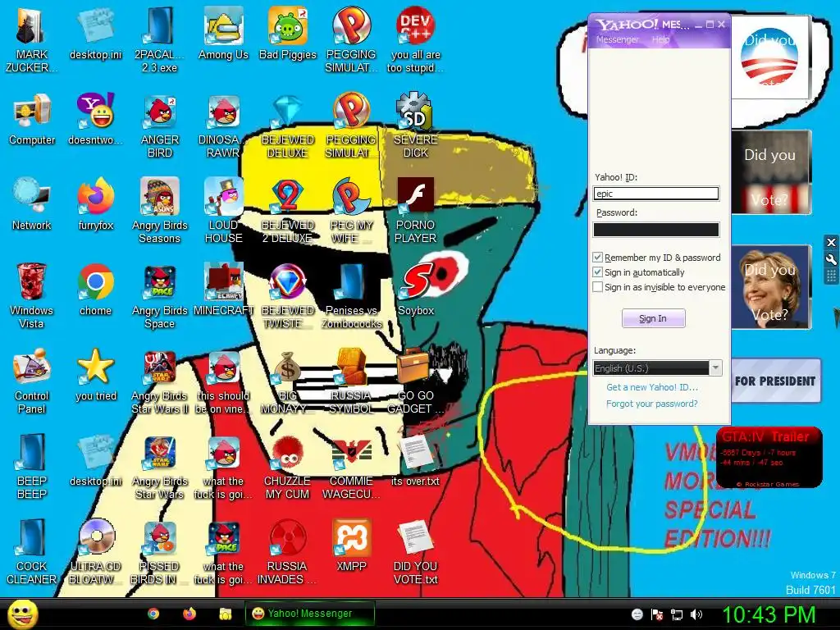Open the SEVERE desktop gear icon
Screen dimensions: 840x630
pos(416,125)
